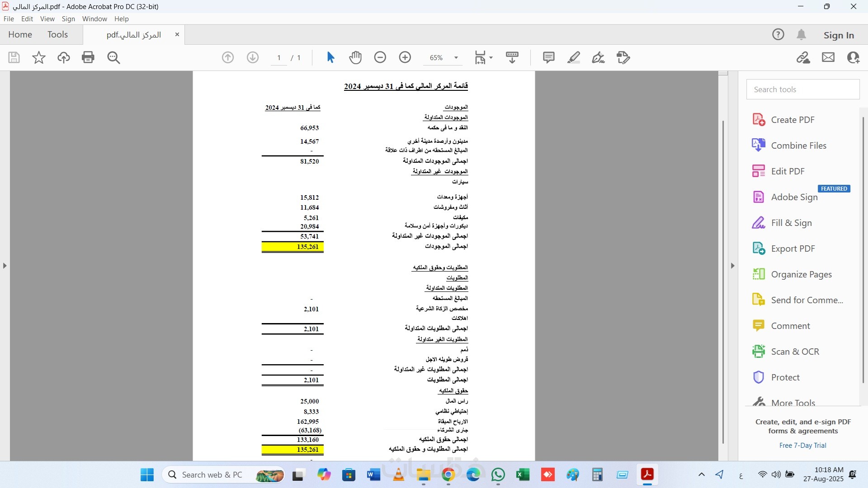Click the Zoom Out minus icon
This screenshot has height=488, width=868.
[x=380, y=57]
